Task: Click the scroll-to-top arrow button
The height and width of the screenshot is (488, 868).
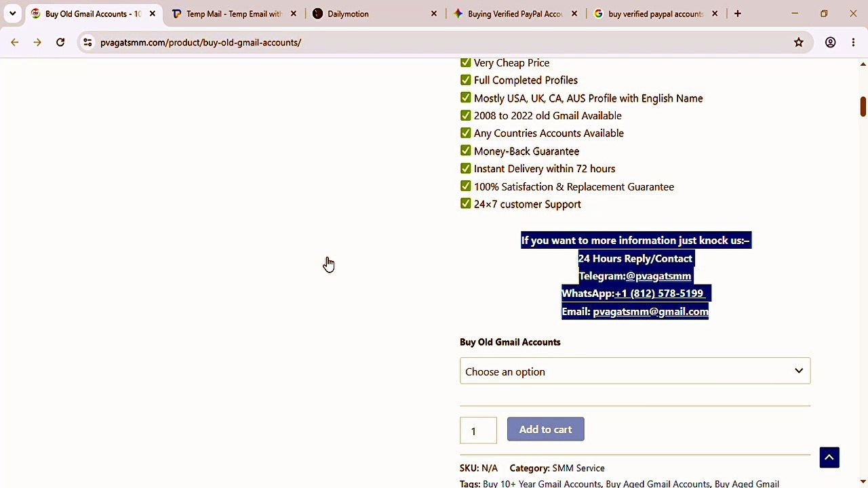Action: point(829,457)
